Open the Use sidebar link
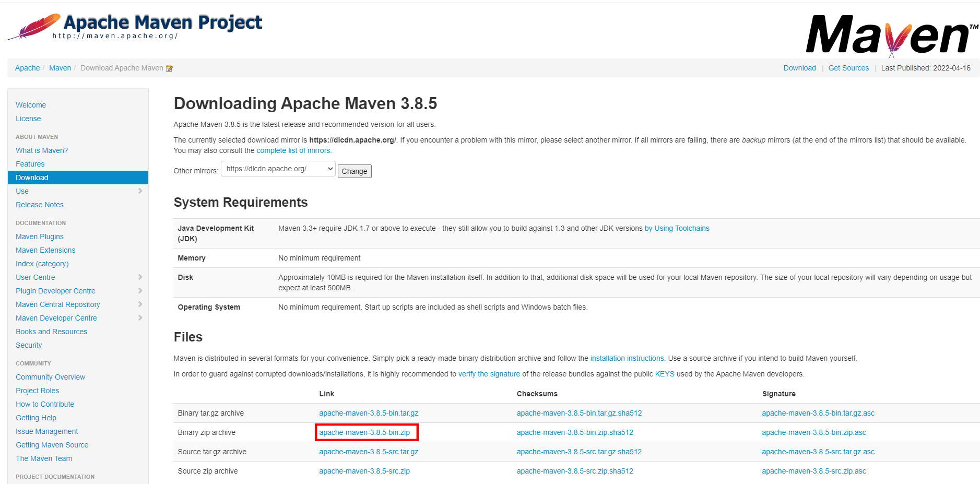This screenshot has height=484, width=980. (x=22, y=191)
